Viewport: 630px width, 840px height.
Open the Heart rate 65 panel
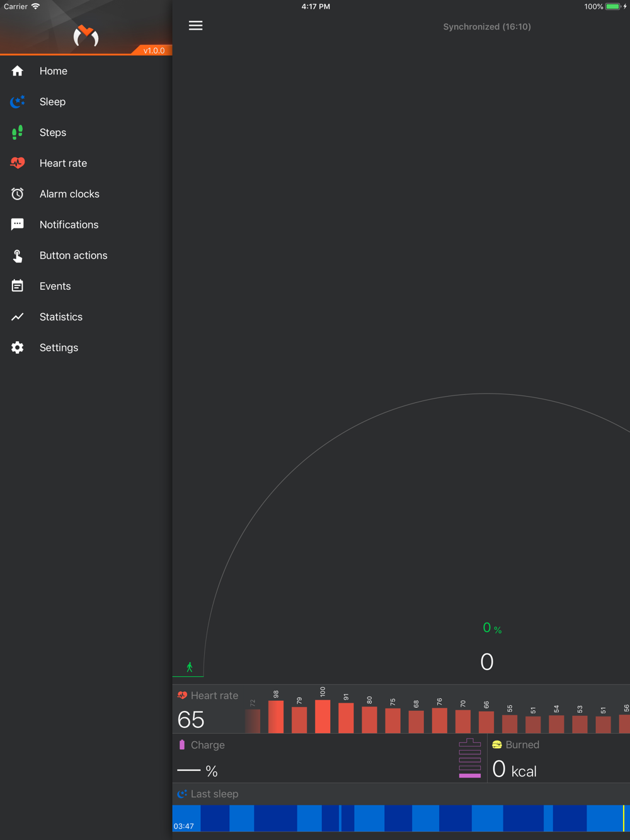[x=208, y=710]
